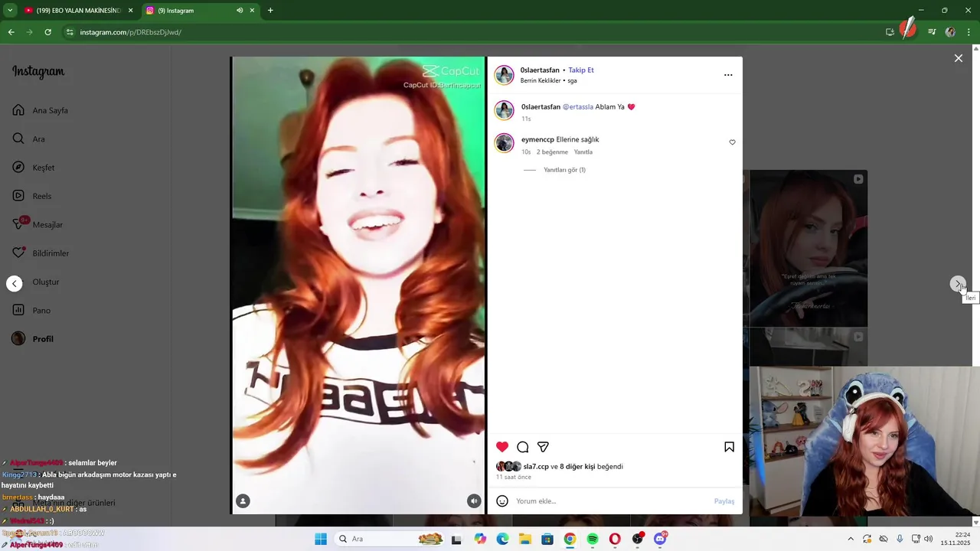
Task: Open the @ertassla mention
Action: click(578, 106)
